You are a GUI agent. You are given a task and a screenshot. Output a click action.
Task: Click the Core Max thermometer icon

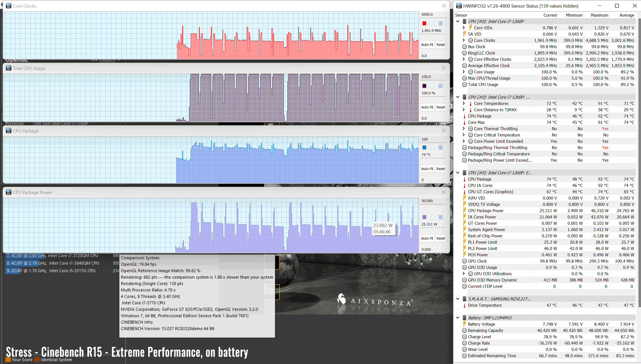coord(464,122)
